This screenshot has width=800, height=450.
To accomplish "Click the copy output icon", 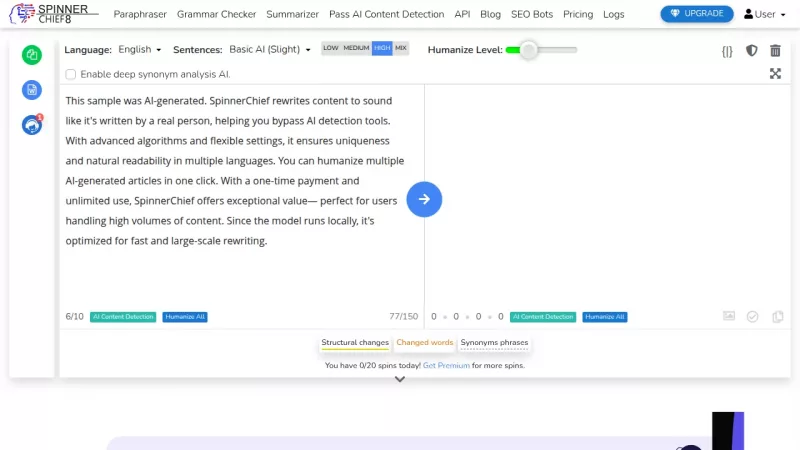I will click(x=778, y=317).
